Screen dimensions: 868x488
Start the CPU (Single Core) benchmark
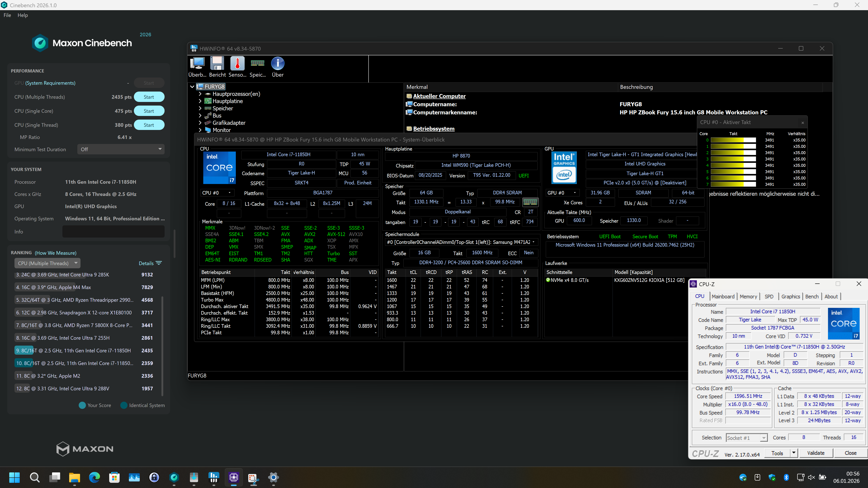pos(149,111)
